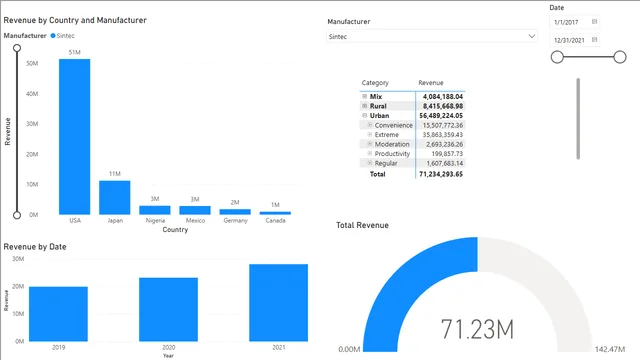Click bottom handle of Revenue axis zoom slider
The height and width of the screenshot is (360, 640).
pyautogui.click(x=17, y=215)
